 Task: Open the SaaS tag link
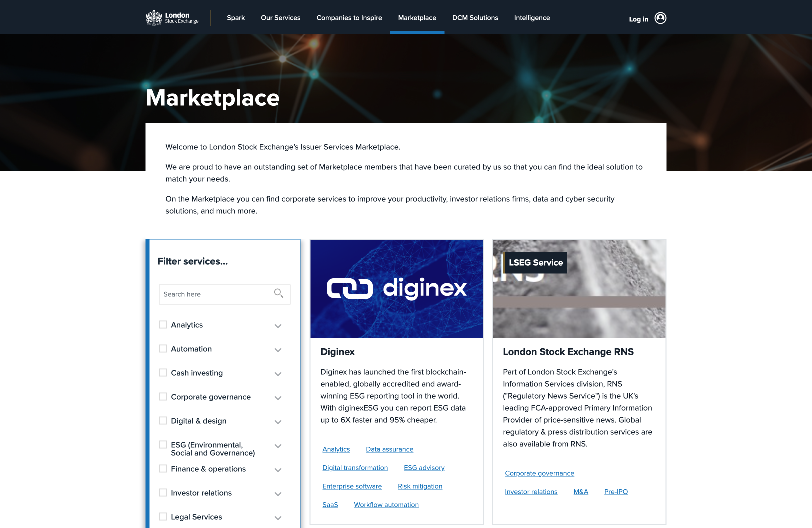pos(330,504)
